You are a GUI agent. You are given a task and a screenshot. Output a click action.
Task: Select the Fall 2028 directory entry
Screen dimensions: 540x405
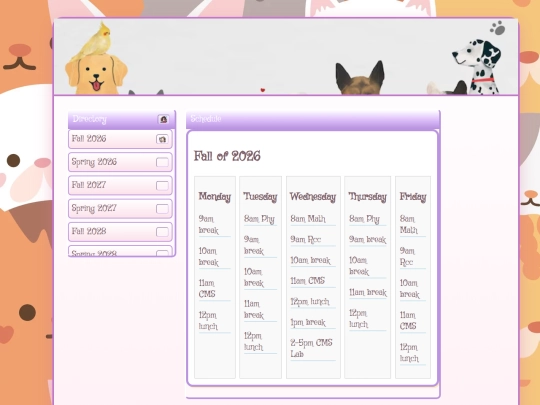120,232
